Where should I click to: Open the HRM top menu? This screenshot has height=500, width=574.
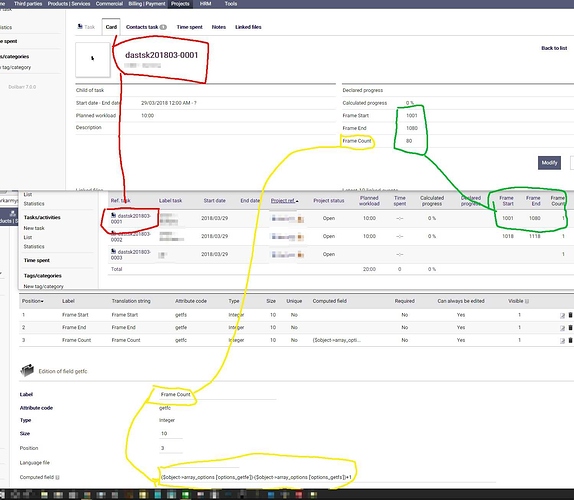pyautogui.click(x=205, y=4)
